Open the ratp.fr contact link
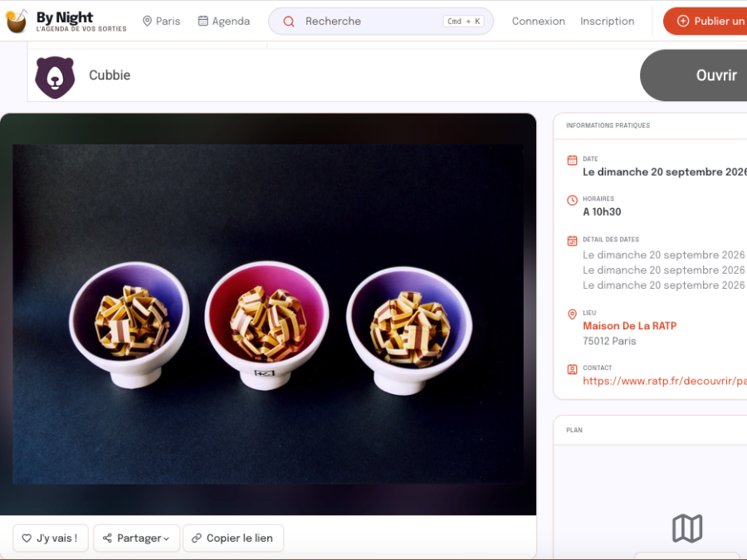Screen dimensions: 747x560 [665, 381]
